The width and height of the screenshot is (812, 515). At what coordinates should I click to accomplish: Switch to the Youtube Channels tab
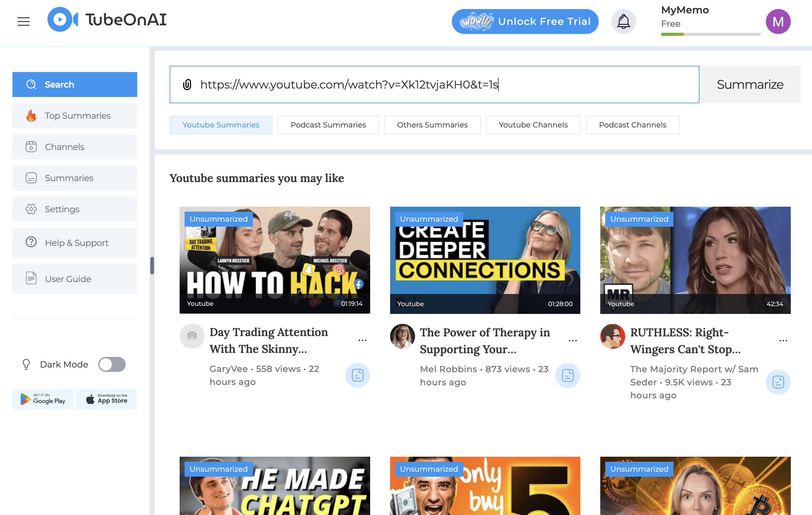[533, 125]
